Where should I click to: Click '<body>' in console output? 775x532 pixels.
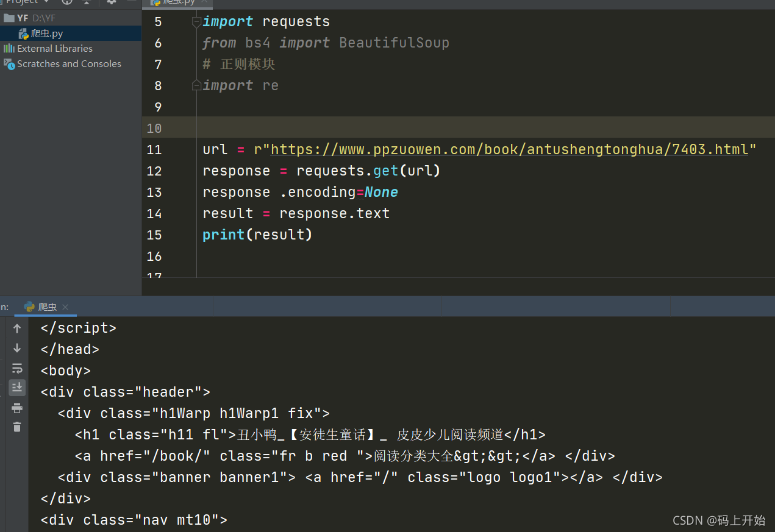click(x=65, y=371)
